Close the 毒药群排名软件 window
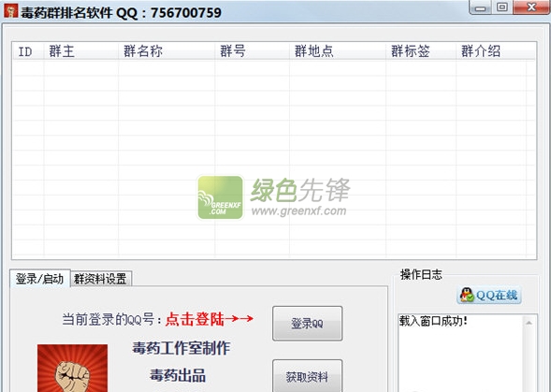 pos(531,7)
